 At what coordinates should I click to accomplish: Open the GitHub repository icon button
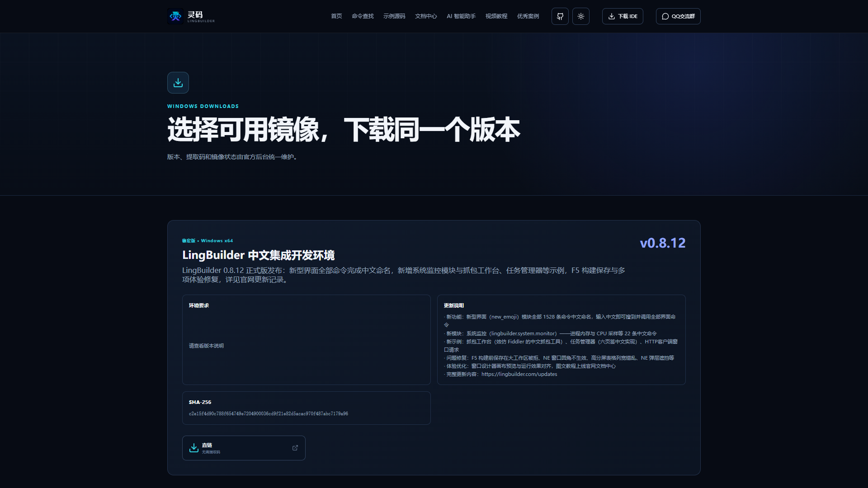(x=560, y=16)
